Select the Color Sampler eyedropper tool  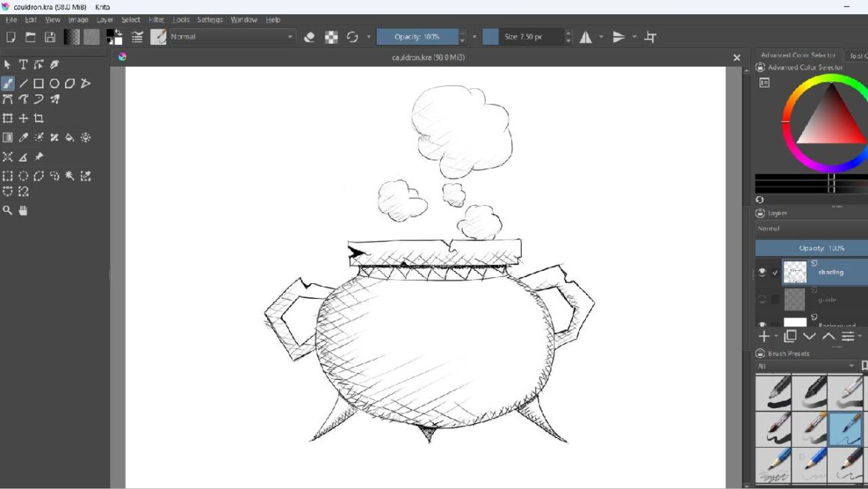[23, 137]
